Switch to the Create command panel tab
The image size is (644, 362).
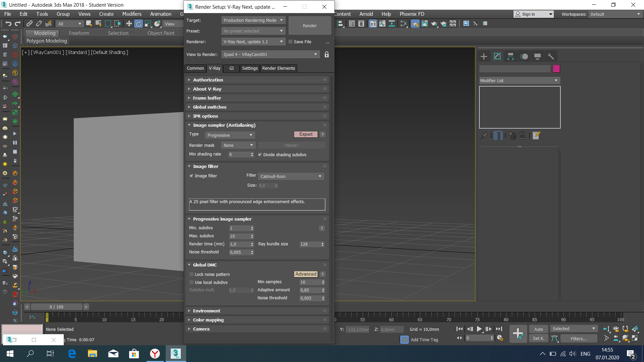pos(484,56)
